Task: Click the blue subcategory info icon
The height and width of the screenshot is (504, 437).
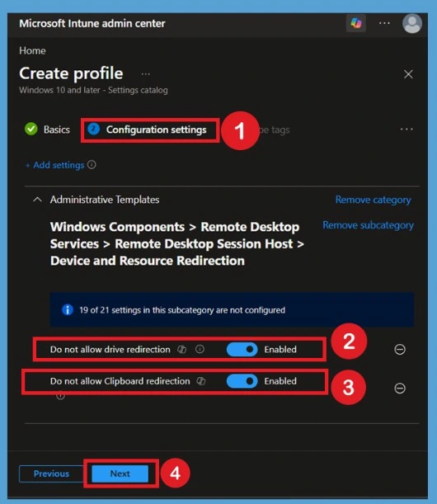Action: tap(68, 310)
